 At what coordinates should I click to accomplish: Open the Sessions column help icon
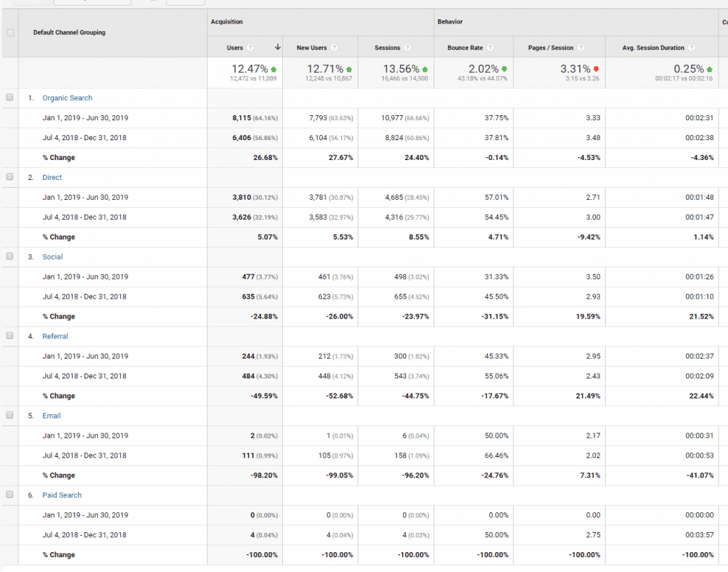click(407, 48)
